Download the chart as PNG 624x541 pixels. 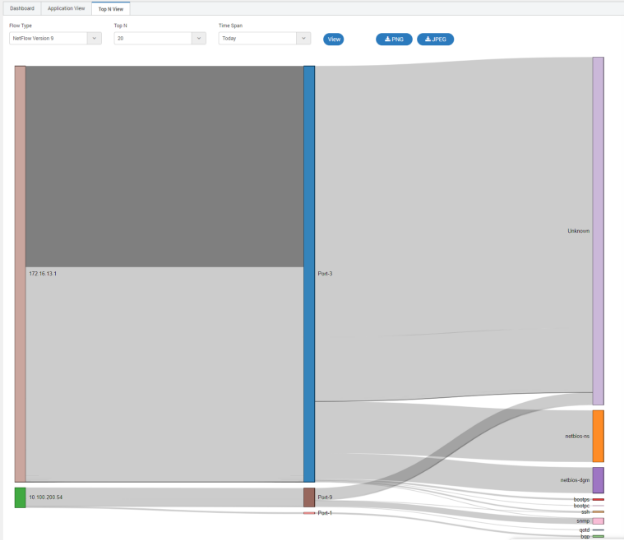click(x=394, y=39)
